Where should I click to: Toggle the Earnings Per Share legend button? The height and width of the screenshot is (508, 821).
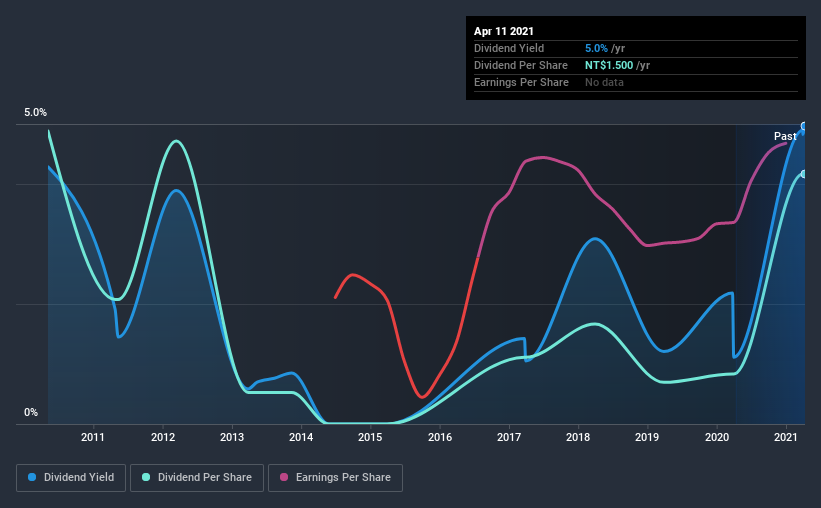[335, 478]
